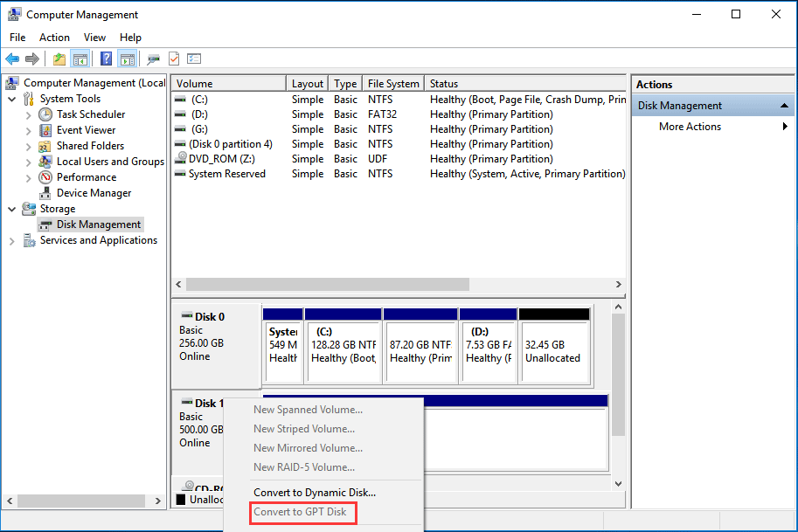
Task: Open Device Manager via its icon
Action: (45, 193)
